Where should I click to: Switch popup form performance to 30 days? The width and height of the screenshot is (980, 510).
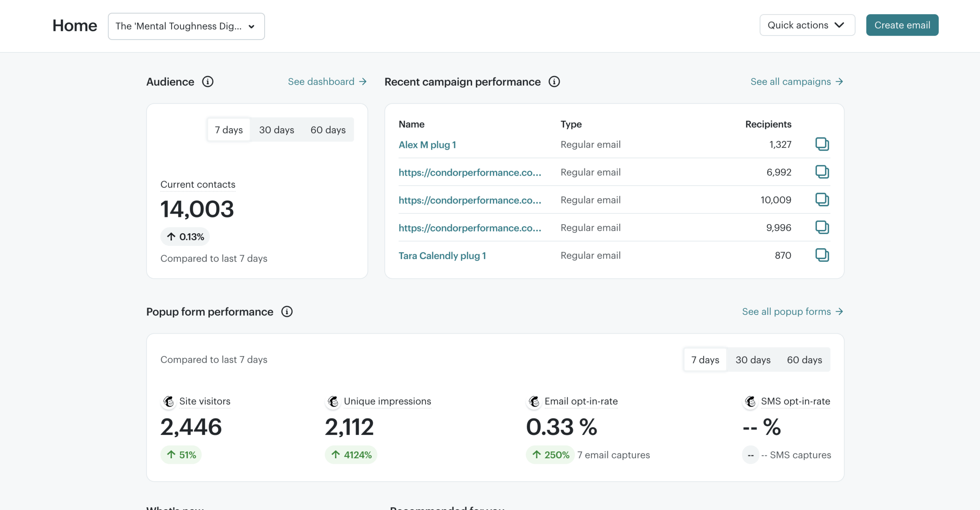[x=753, y=360]
